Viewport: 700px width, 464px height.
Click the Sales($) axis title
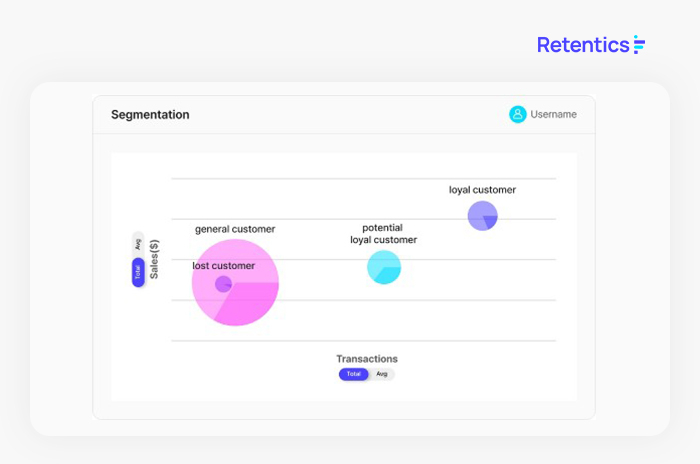pos(155,258)
